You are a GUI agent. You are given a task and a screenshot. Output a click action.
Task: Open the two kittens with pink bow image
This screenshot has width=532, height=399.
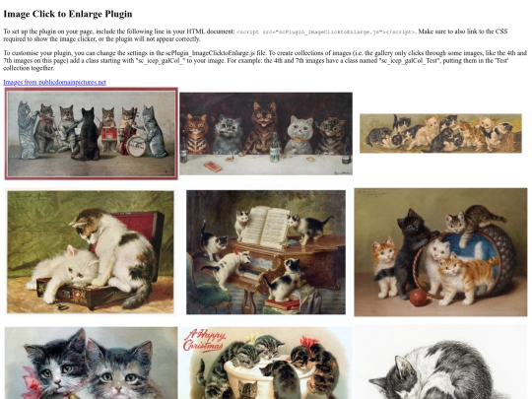point(92,363)
